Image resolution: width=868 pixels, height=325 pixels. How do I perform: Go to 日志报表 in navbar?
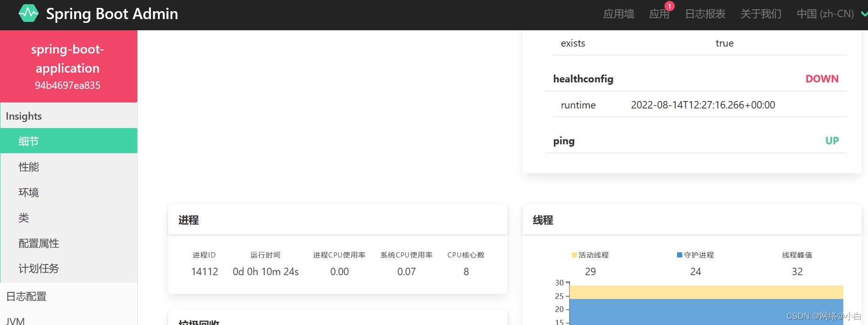[x=705, y=14]
